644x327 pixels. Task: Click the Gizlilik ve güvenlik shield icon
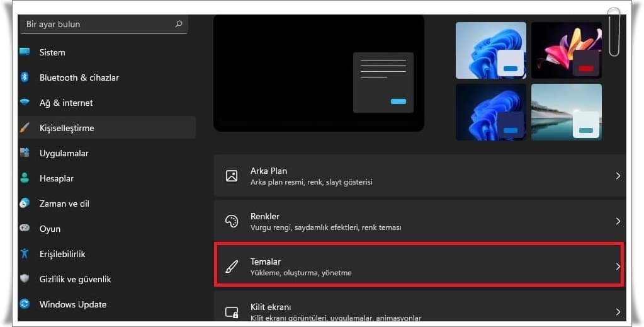tap(25, 278)
